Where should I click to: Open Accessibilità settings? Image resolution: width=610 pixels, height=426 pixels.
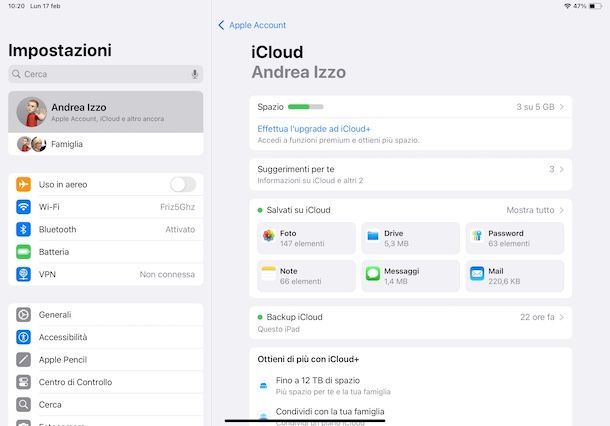(x=105, y=337)
